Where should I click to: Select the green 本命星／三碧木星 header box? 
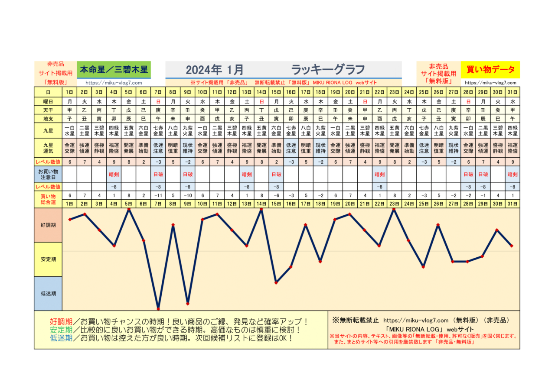click(x=114, y=69)
